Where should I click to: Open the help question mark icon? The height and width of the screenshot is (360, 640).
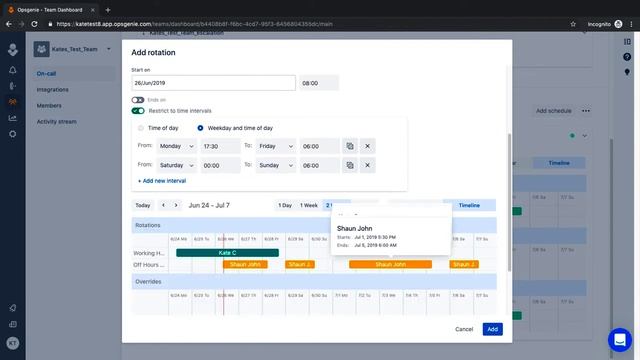coord(627,57)
